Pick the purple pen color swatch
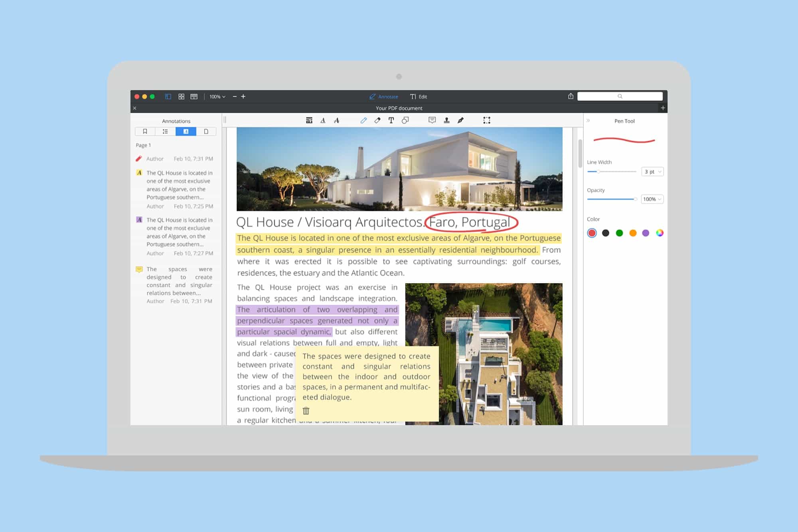798x532 pixels. [646, 233]
